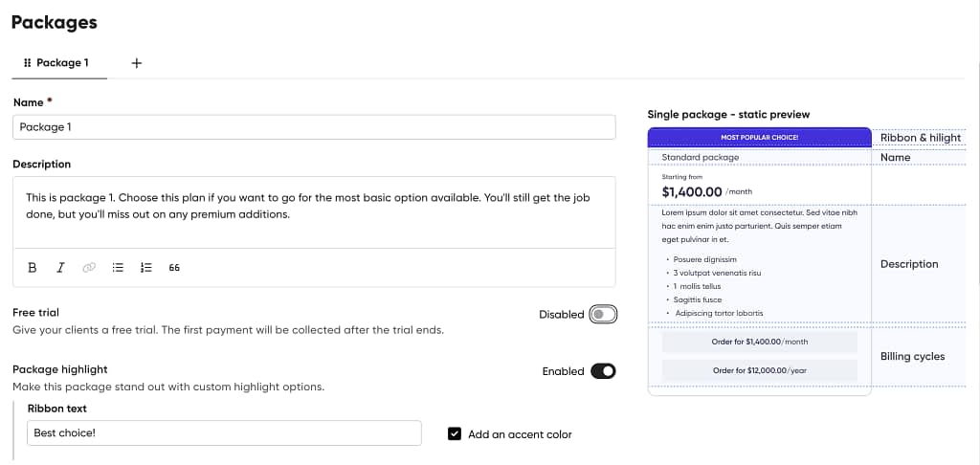Click the Name annotation label in preview
The height and width of the screenshot is (465, 980).
[x=895, y=158]
